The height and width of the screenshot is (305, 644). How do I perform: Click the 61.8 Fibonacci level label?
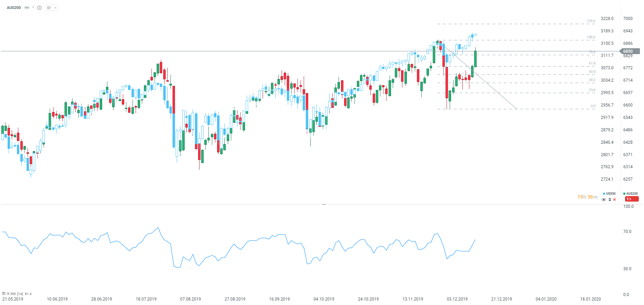pos(592,63)
